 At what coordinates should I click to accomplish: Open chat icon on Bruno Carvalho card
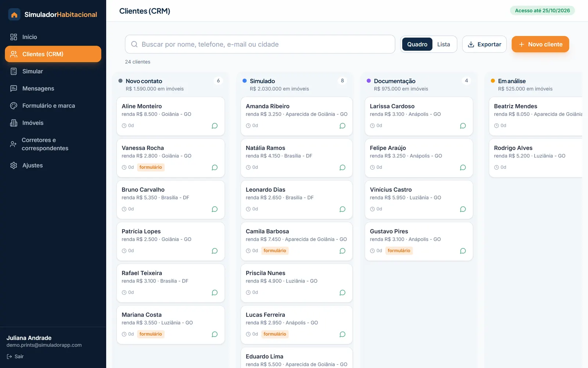coord(215,209)
